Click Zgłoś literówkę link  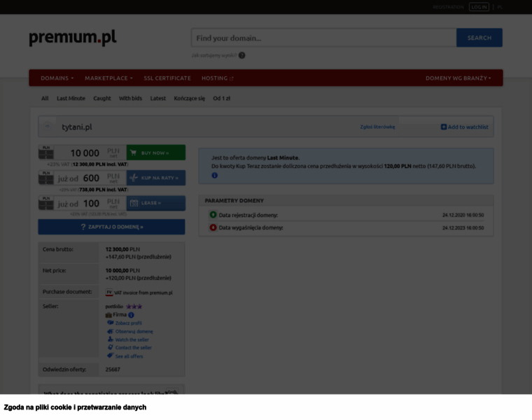pos(377,127)
